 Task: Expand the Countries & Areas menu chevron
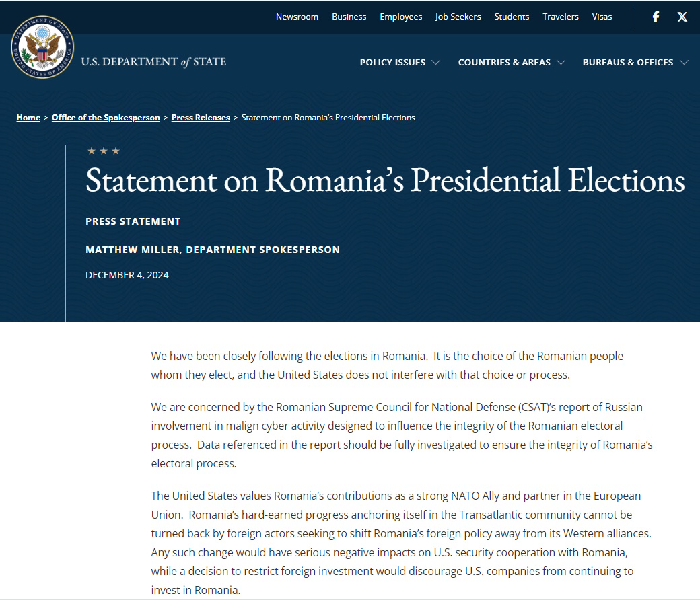(x=561, y=63)
